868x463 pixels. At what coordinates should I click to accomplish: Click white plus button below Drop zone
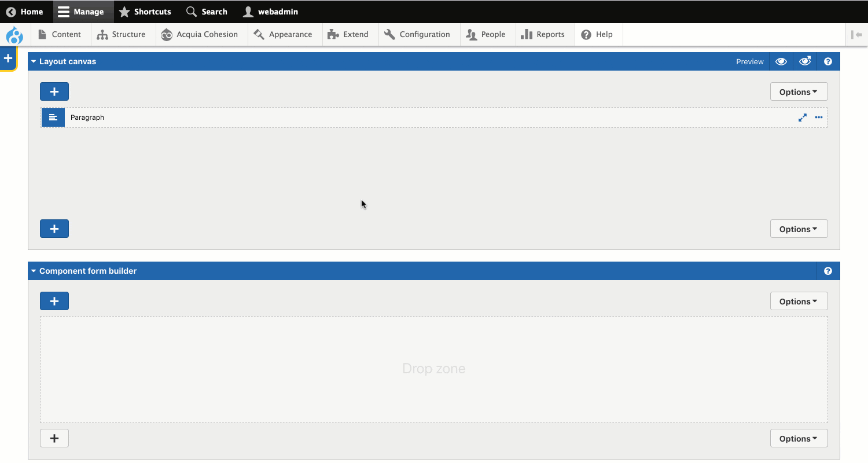click(x=54, y=438)
